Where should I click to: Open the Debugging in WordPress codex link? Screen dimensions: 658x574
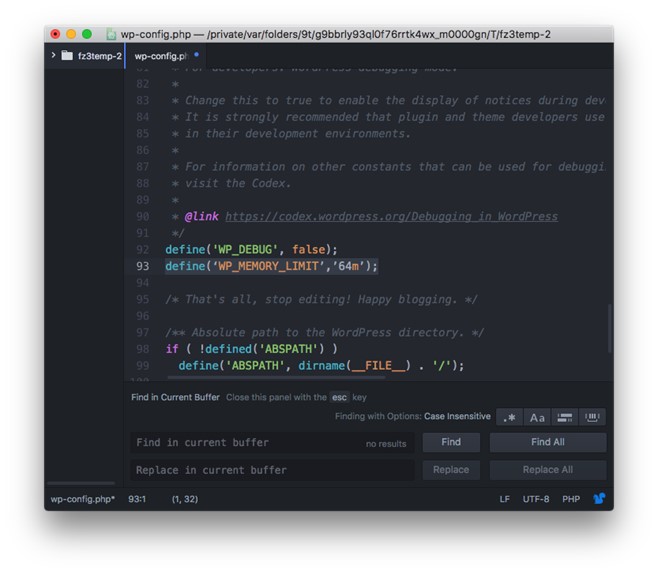[x=391, y=216]
